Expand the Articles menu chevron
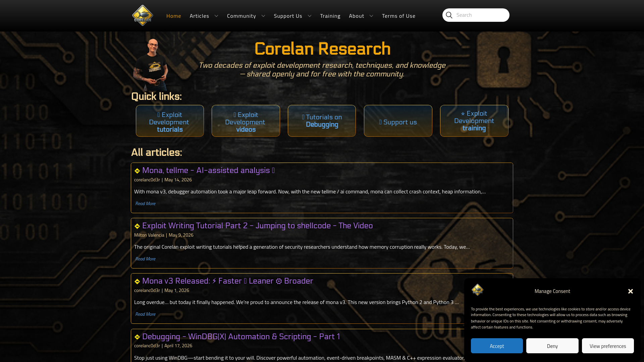 tap(216, 16)
